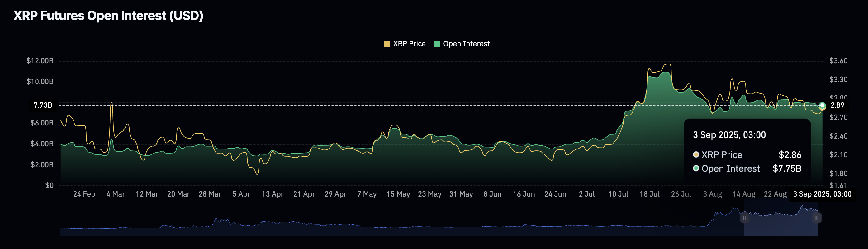Viewport: 868px width, 249px height.
Task: Click the green Open Interest legend swatch
Action: (x=437, y=44)
